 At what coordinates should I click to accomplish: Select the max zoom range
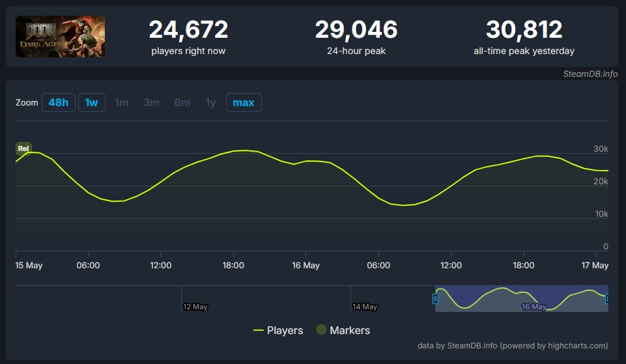point(244,103)
